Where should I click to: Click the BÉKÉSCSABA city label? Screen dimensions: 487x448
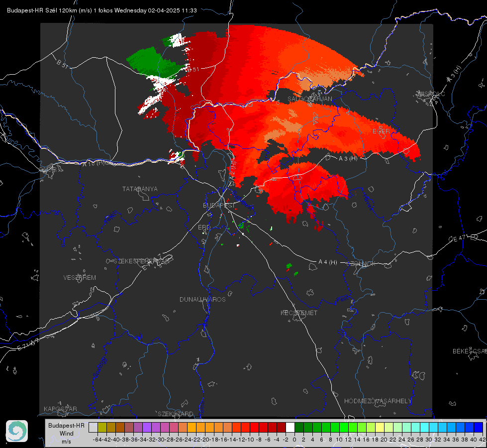470,351
